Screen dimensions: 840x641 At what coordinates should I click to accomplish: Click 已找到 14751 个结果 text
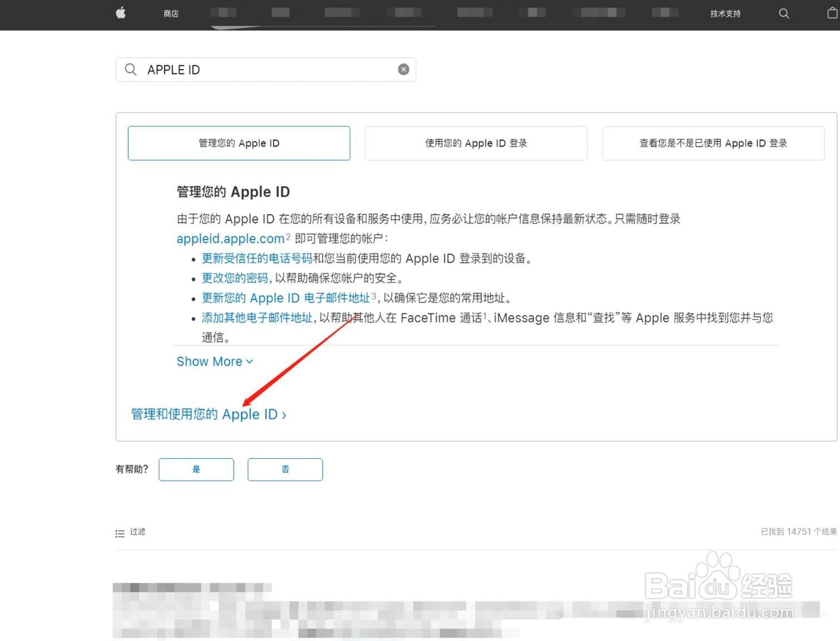pos(799,532)
